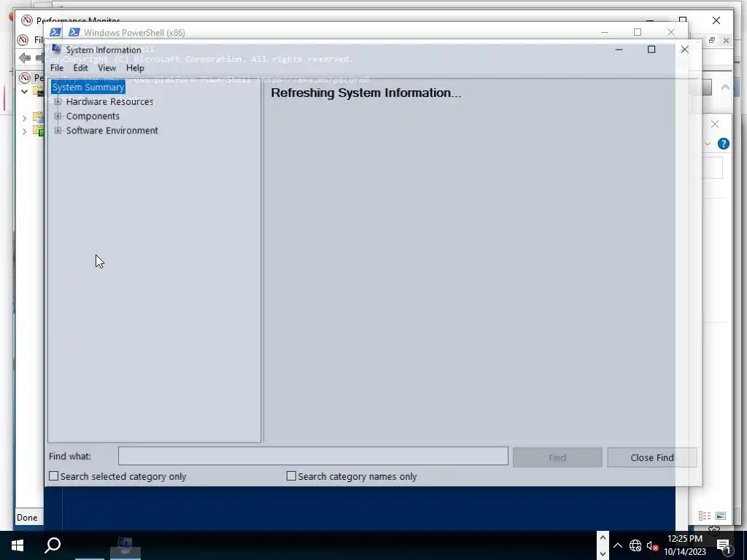Minimize the System Information window
The image size is (747, 560).
619,50
